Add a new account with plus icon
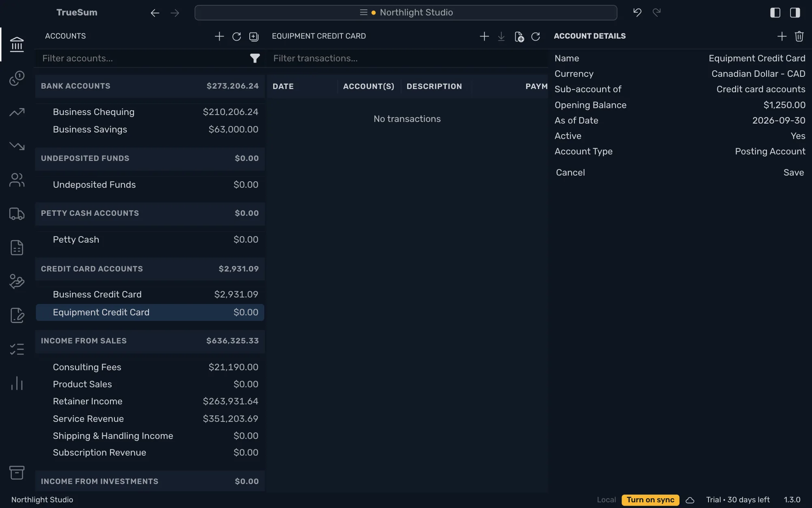 point(219,37)
